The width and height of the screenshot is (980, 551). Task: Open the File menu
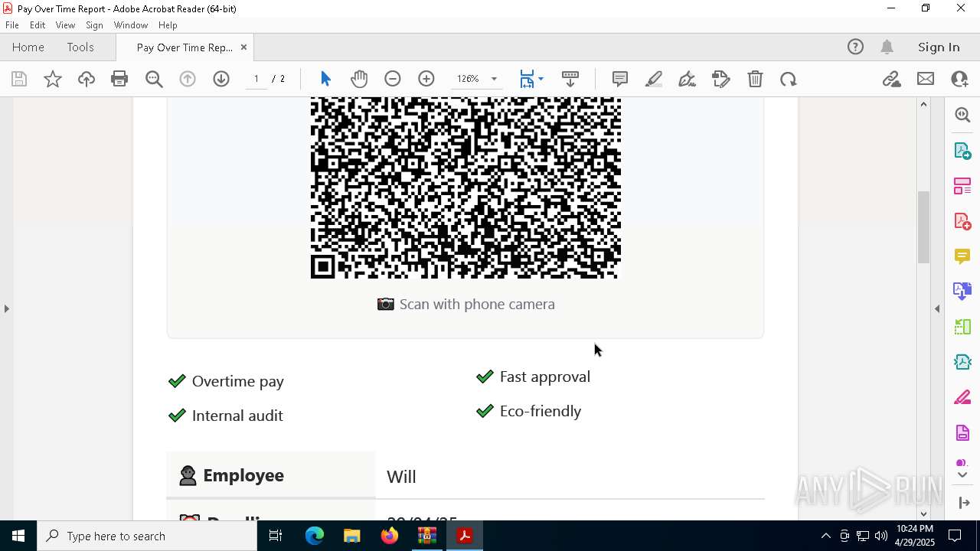pos(12,24)
